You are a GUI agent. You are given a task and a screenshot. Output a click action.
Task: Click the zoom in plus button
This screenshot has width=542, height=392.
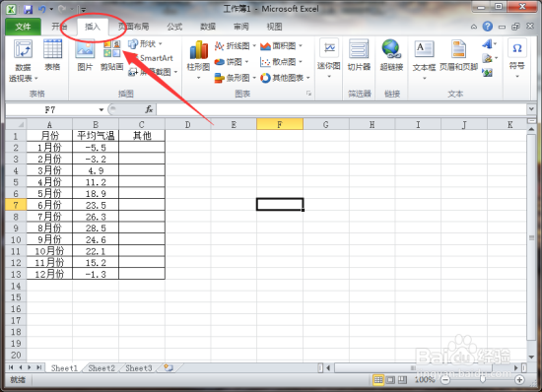click(519, 380)
